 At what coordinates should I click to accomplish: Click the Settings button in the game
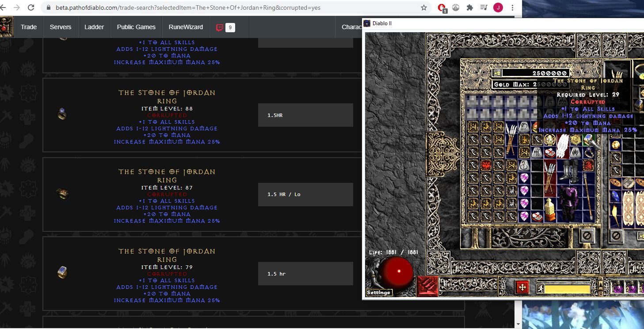pos(379,292)
